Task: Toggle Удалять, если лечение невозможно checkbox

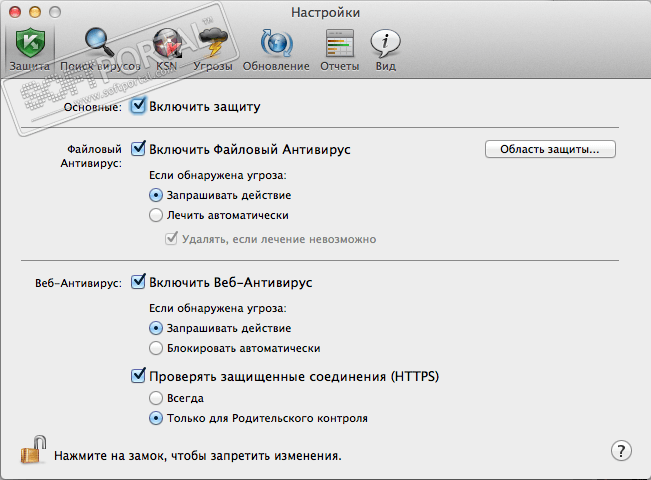Action: pyautogui.click(x=171, y=238)
